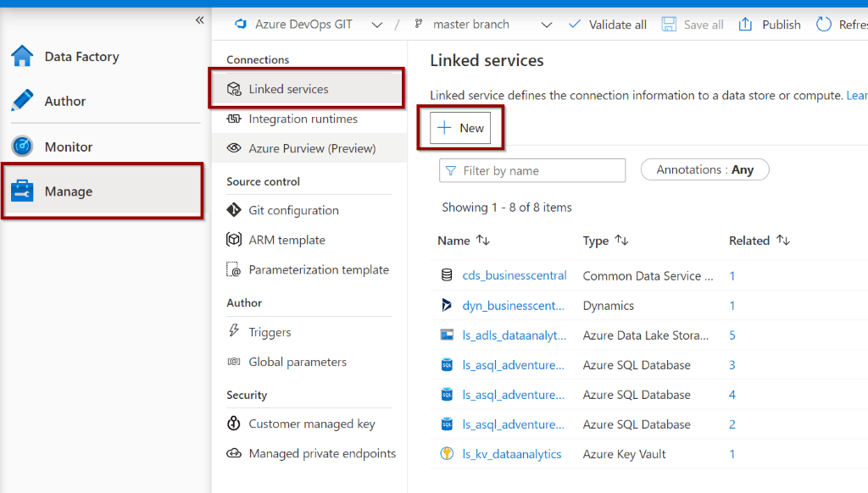Click the Azure Data Lake Stora... type cell
This screenshot has width=868, height=493.
pos(645,335)
